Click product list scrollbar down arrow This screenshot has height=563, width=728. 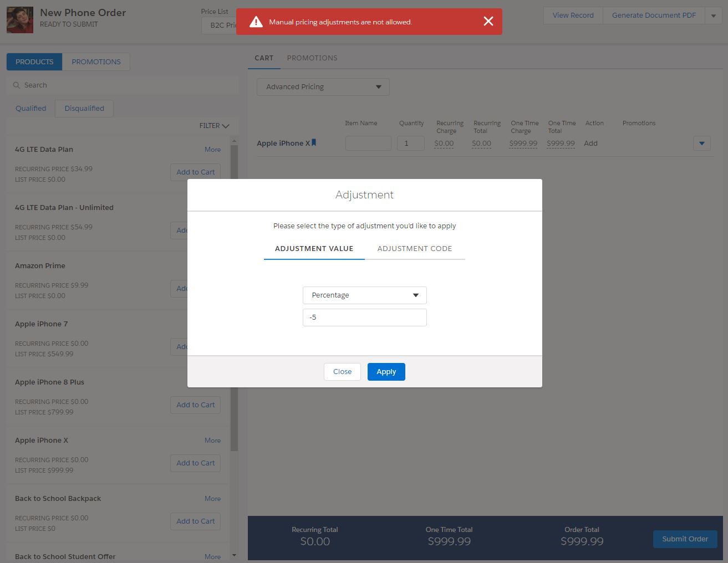234,555
